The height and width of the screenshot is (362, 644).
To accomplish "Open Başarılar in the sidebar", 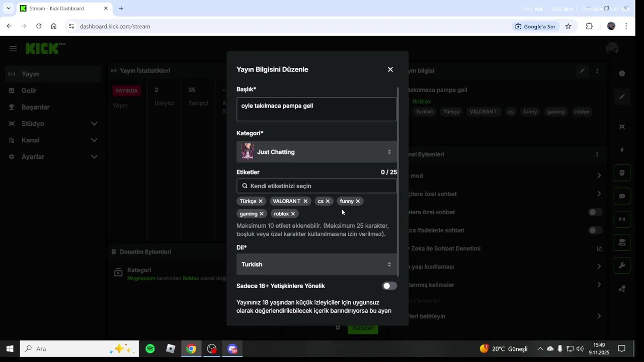I will 53,107.
